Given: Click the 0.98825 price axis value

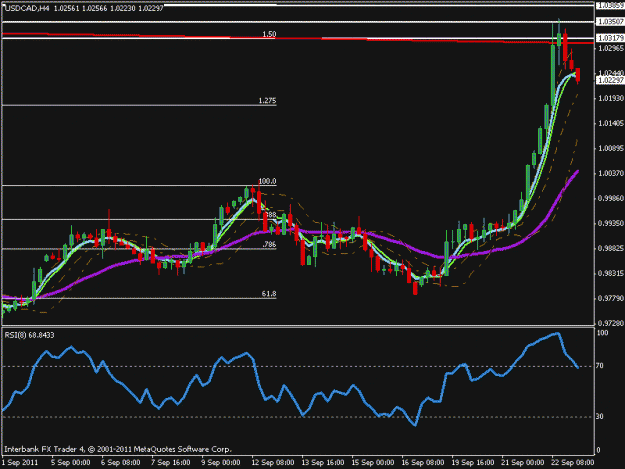Looking at the screenshot, I should pos(611,248).
